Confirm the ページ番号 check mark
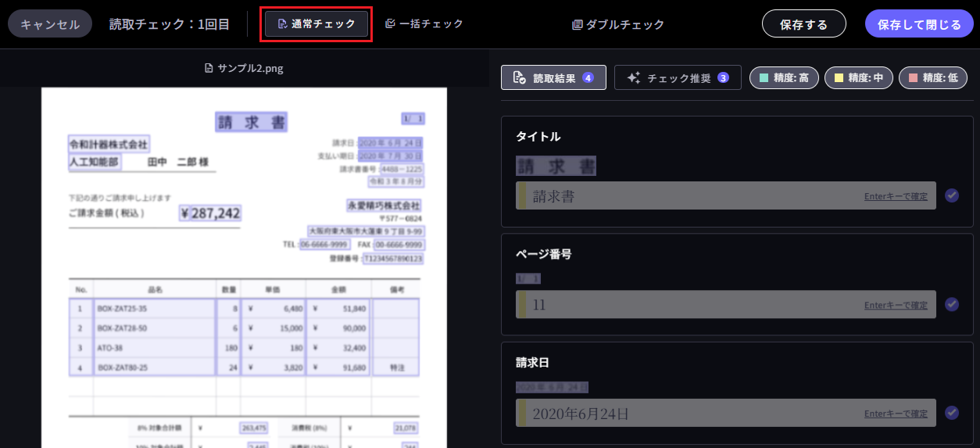This screenshot has width=980, height=448. (x=951, y=304)
